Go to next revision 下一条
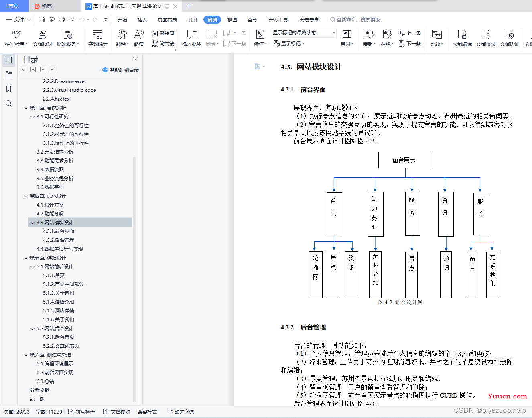Viewport: 532px width, 418px height. [x=410, y=43]
